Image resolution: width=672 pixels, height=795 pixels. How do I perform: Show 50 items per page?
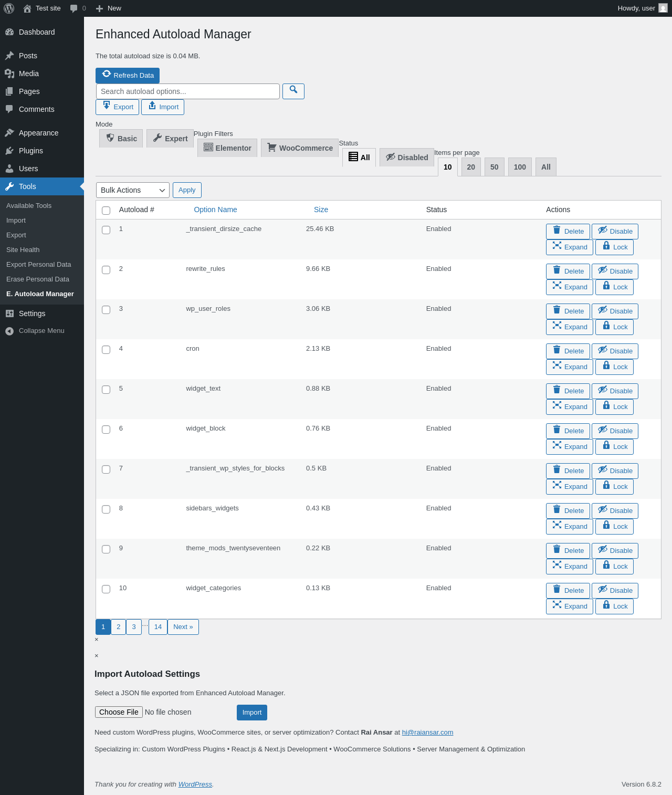click(495, 167)
